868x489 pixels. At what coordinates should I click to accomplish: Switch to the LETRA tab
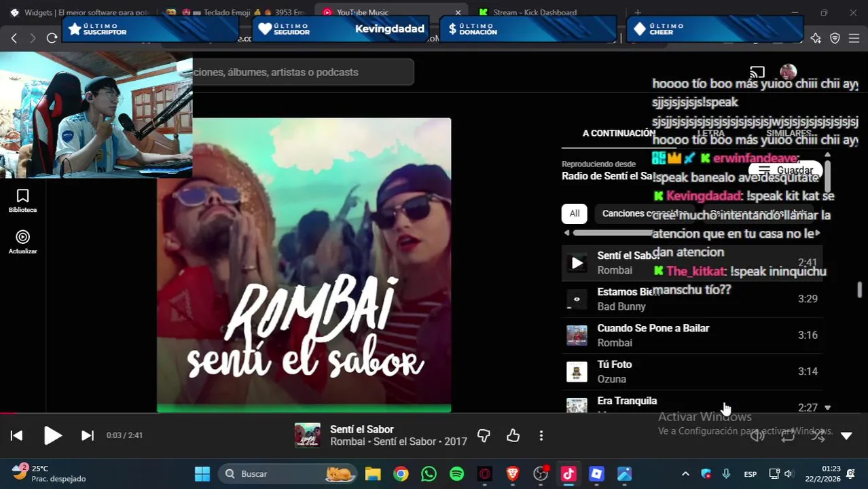click(x=711, y=133)
